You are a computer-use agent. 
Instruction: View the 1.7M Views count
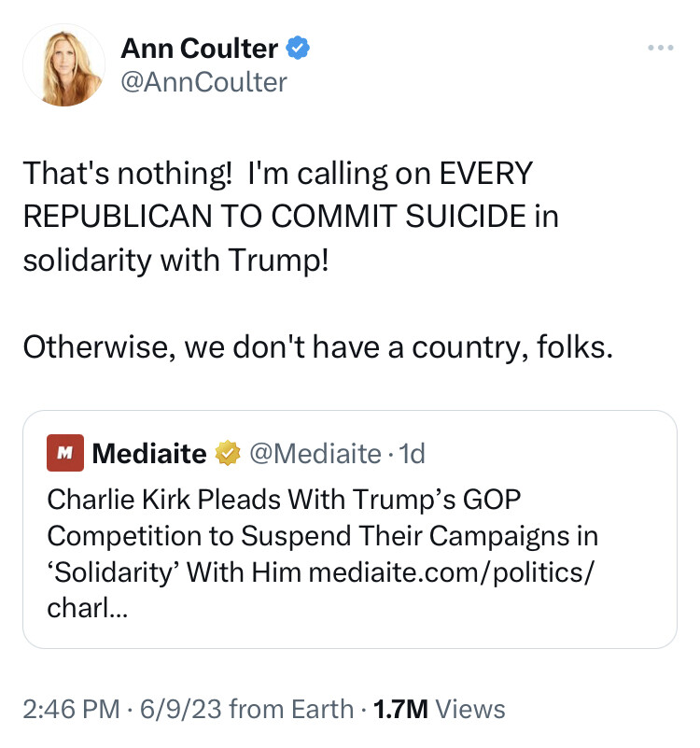tap(399, 709)
